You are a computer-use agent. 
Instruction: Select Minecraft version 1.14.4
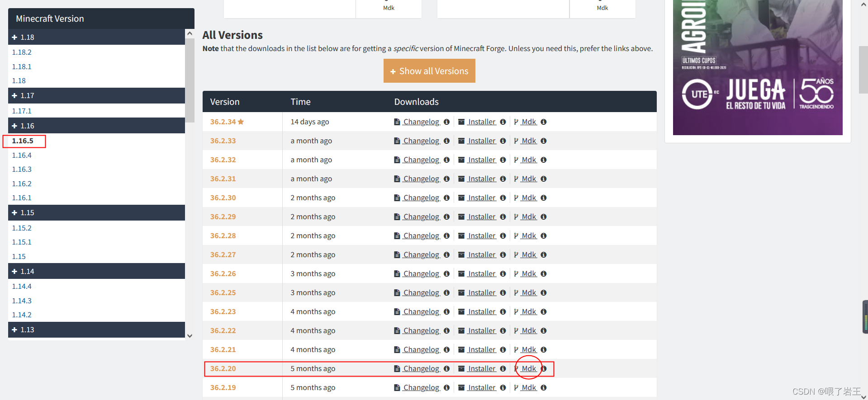tap(22, 287)
